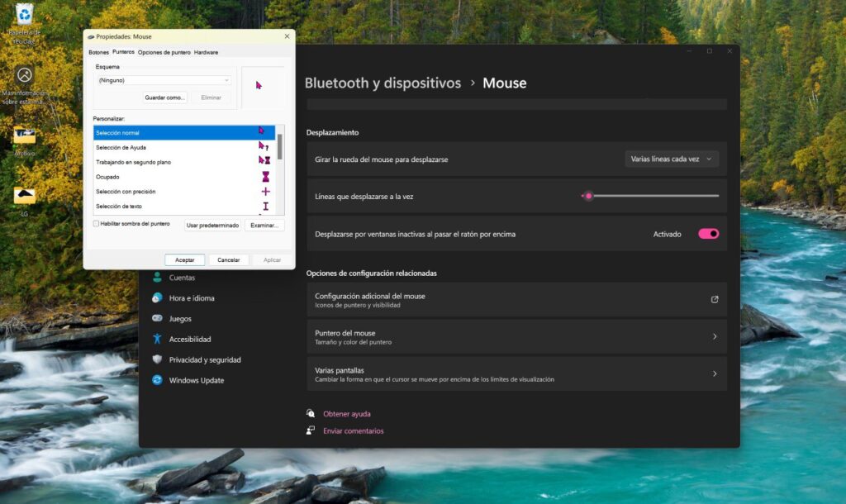
Task: Toggle scrolling inactive windows switch
Action: [x=708, y=234]
